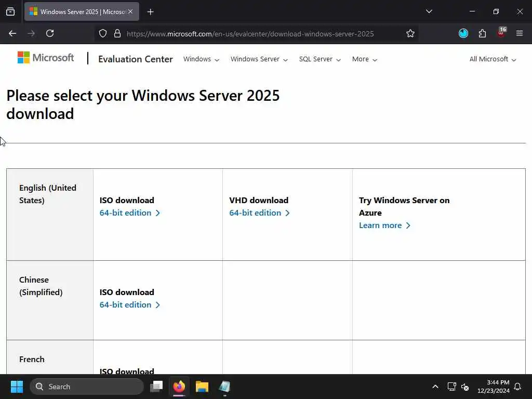Click the VHD download heading text
This screenshot has height=399, width=532.
pos(259,200)
